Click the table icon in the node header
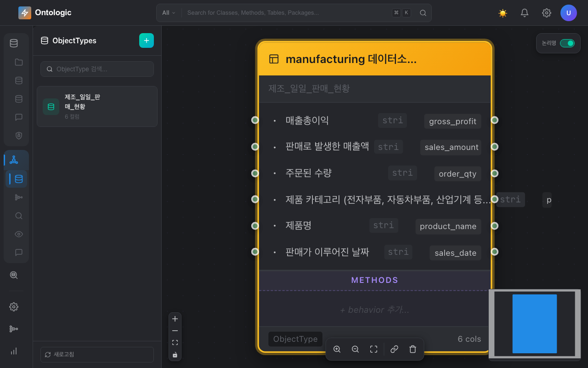Screen dimensions: 588x368 274,59
